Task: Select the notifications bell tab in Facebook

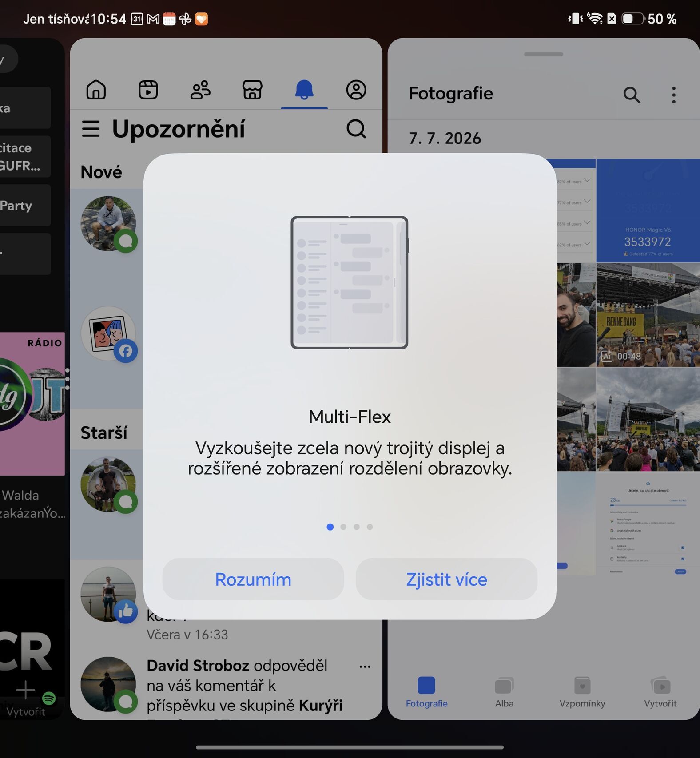Action: click(304, 90)
